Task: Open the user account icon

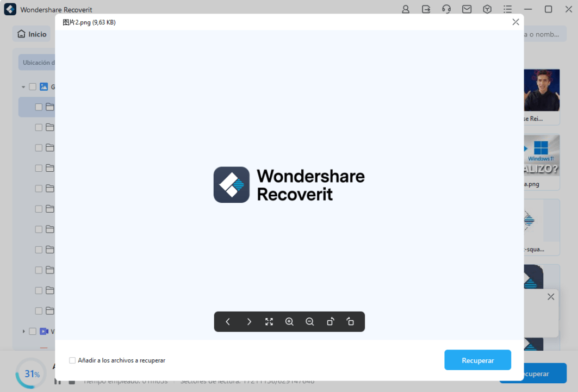Action: [x=406, y=9]
